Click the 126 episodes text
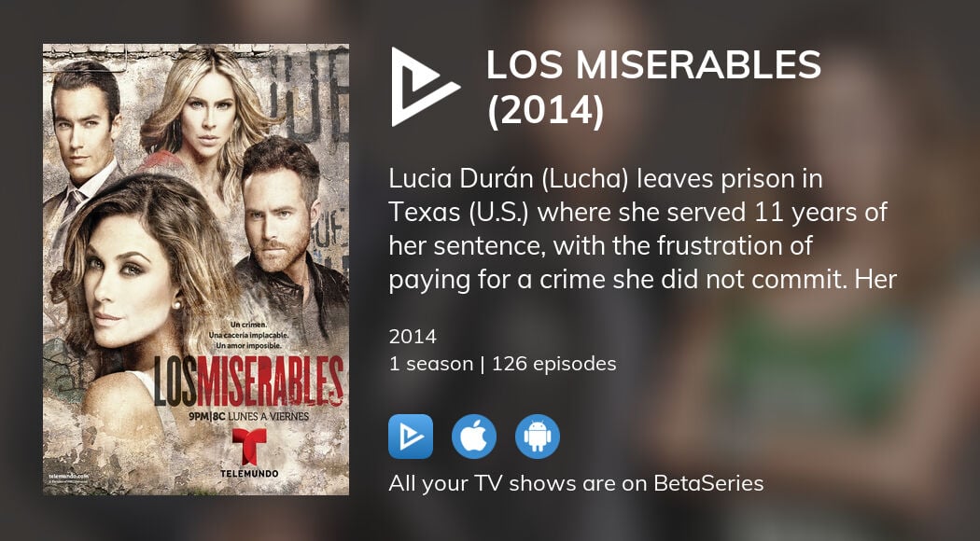The height and width of the screenshot is (541, 980). point(553,364)
